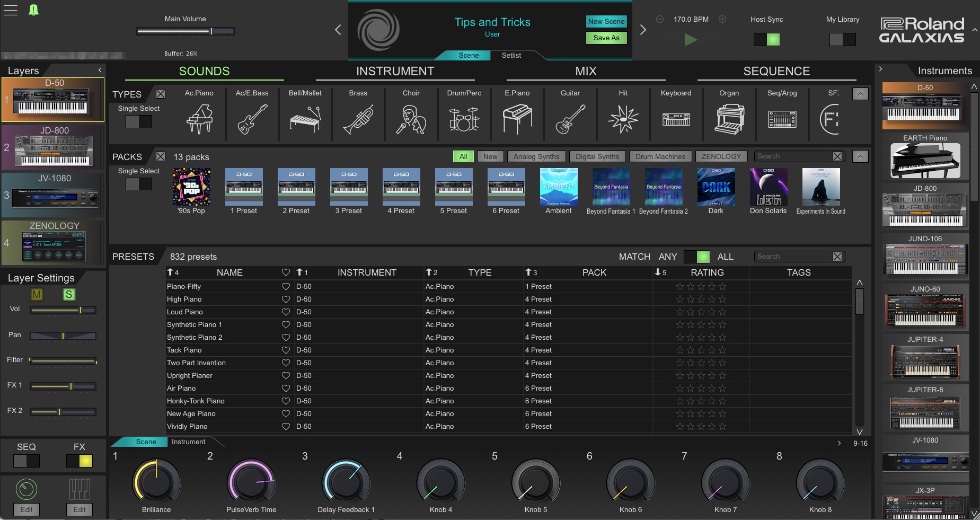
Task: Open the controller Edit icon in Layer Settings
Action: coord(27,489)
